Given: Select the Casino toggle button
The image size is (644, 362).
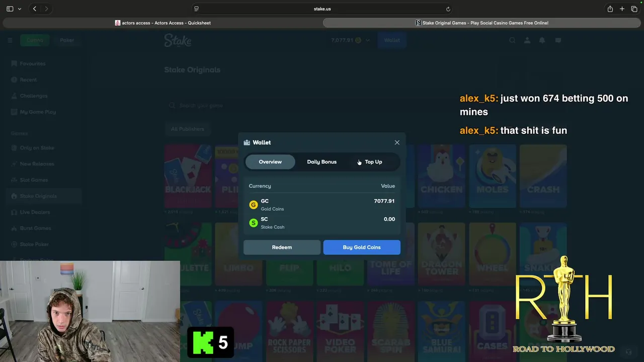Looking at the screenshot, I should click(35, 40).
